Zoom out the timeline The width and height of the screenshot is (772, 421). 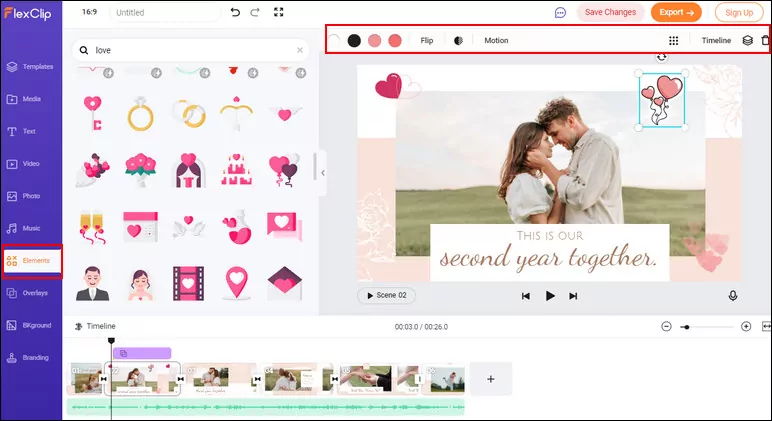(666, 326)
